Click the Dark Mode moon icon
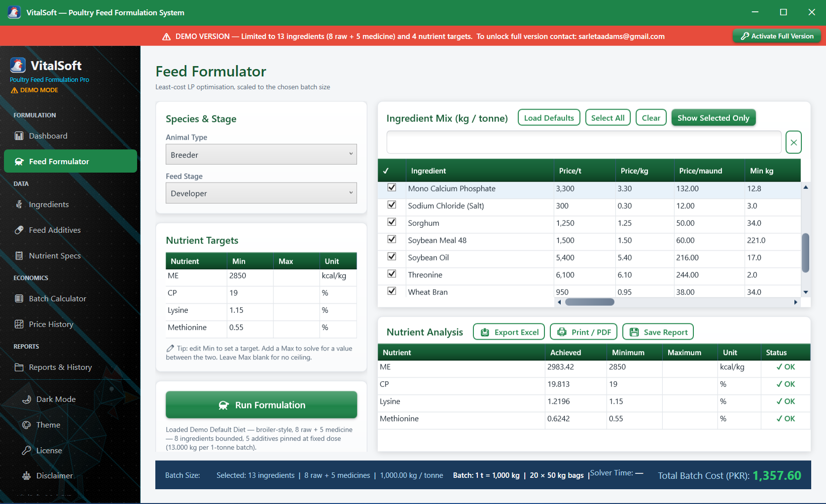 (x=27, y=399)
